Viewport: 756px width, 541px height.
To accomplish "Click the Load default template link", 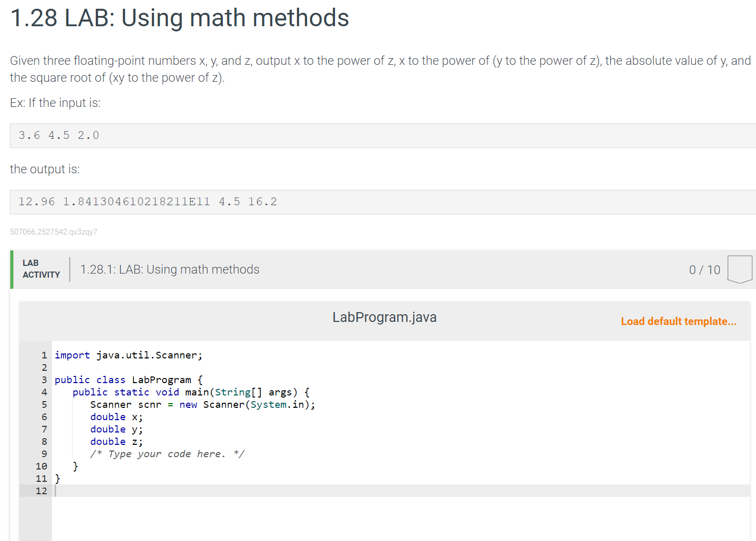I will pyautogui.click(x=678, y=321).
